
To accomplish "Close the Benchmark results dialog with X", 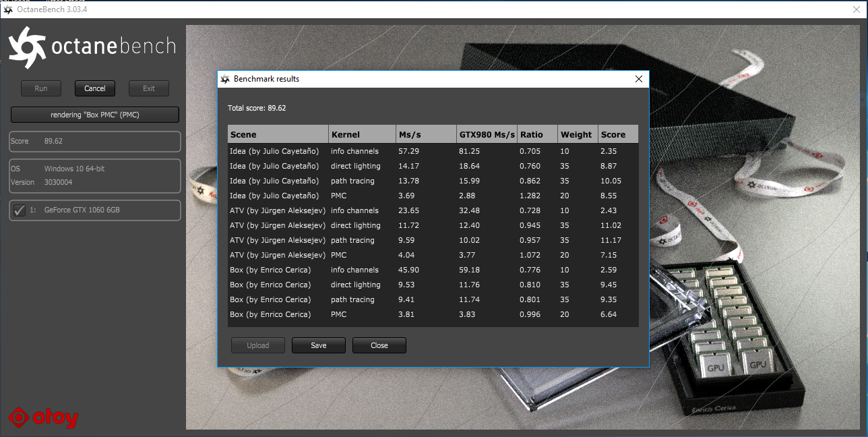I will tap(639, 79).
